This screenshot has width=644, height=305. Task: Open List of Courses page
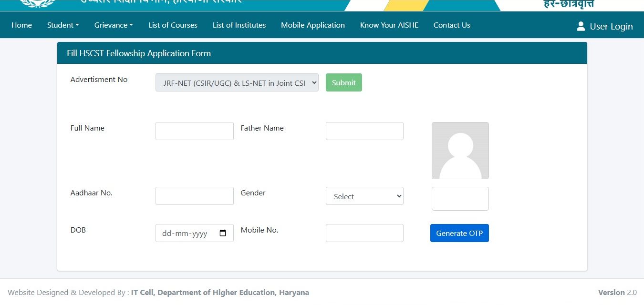pyautogui.click(x=173, y=25)
